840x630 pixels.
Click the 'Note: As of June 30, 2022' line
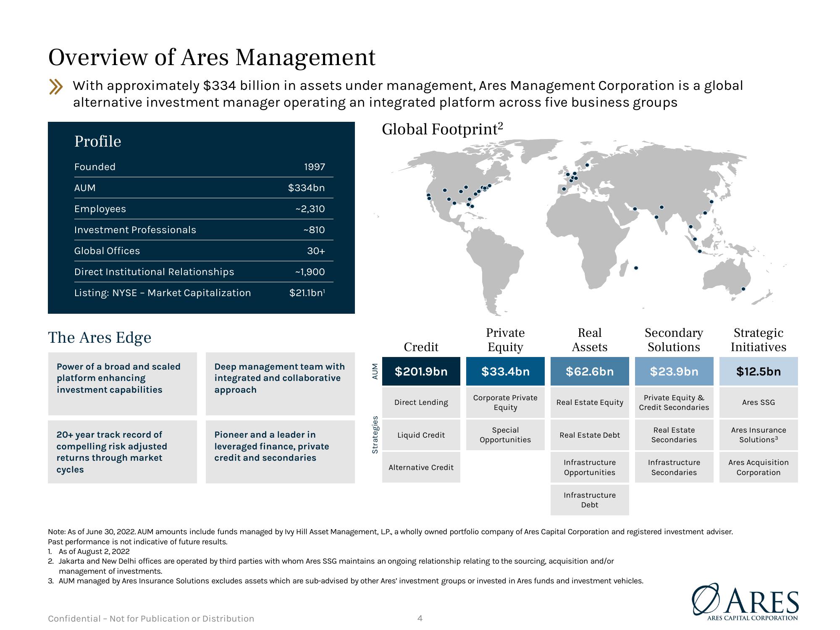tap(391, 532)
